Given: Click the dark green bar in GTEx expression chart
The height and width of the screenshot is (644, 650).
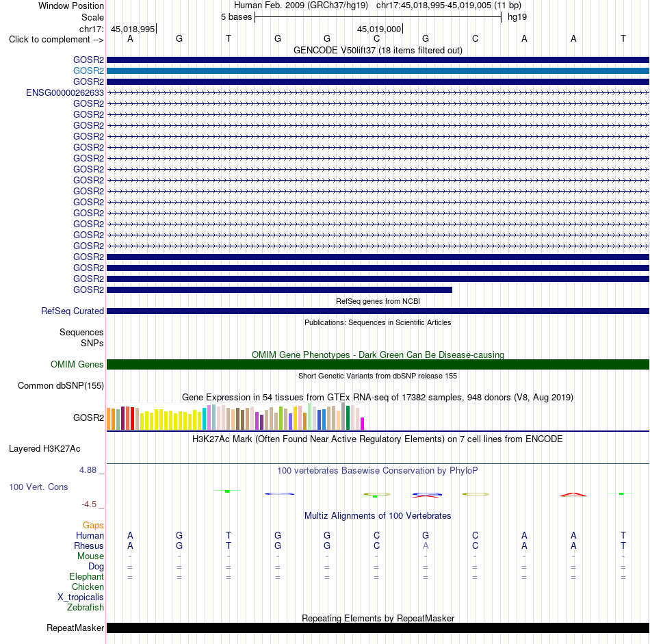Looking at the screenshot, I should [x=348, y=417].
